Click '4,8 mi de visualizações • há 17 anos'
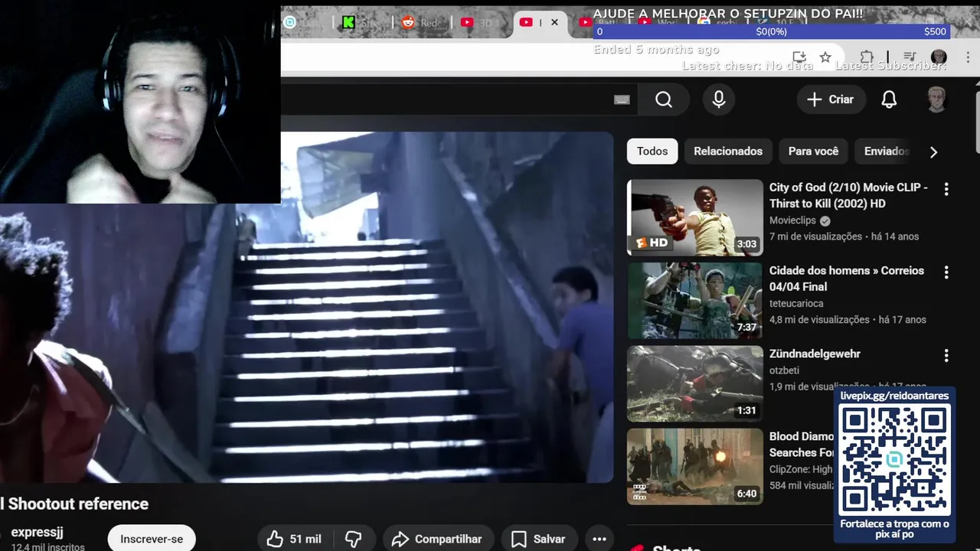 (848, 320)
